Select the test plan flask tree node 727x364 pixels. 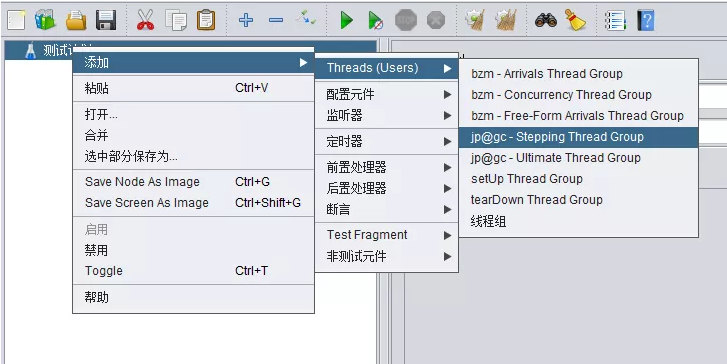30,50
